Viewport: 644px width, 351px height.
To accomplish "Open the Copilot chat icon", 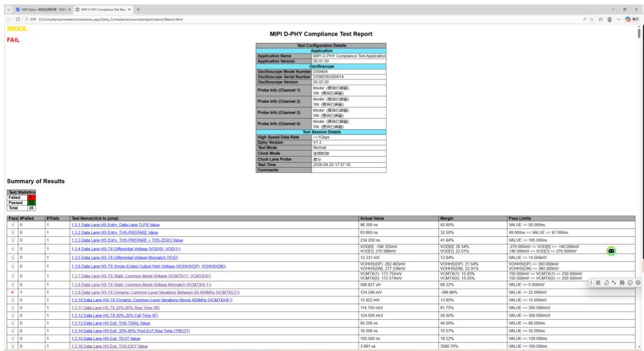I will click(x=628, y=19).
